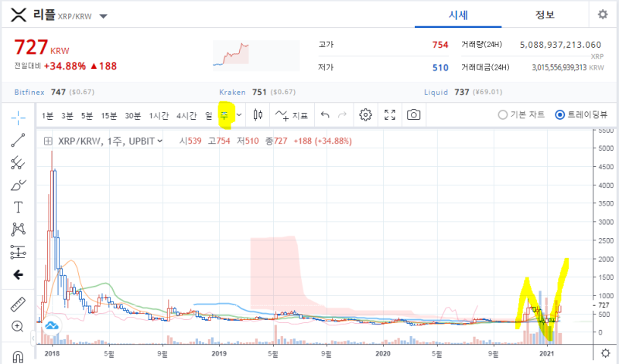This screenshot has width=619, height=364.
Task: Click the mini price sparkline thumbnail
Action: [x=256, y=55]
